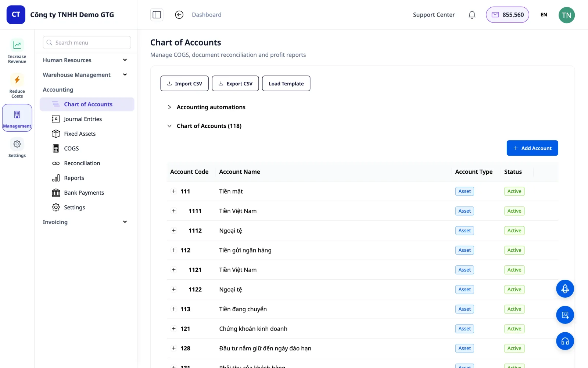Open the headset support floating button

click(x=565, y=341)
